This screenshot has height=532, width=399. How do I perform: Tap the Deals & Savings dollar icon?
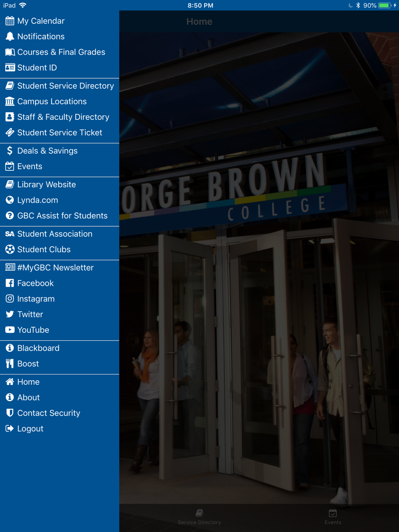tap(10, 150)
